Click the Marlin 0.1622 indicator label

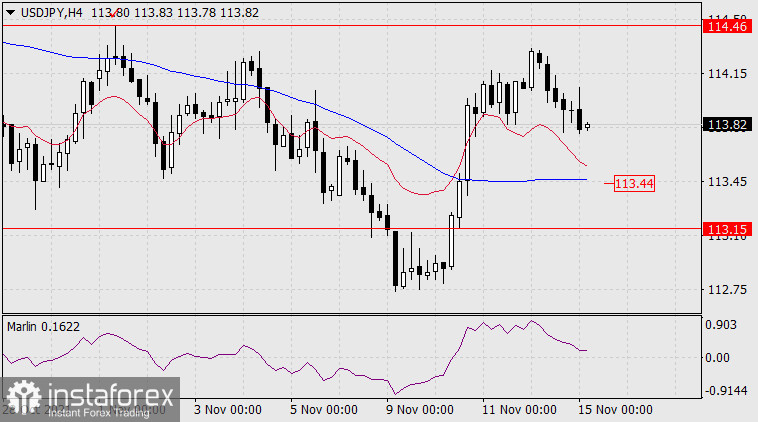point(45,326)
